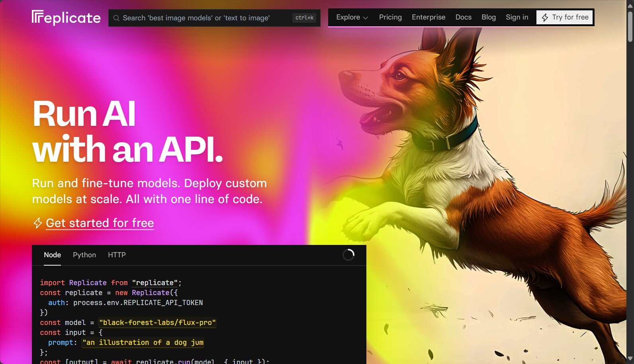Switch to the Python code tab

point(84,255)
